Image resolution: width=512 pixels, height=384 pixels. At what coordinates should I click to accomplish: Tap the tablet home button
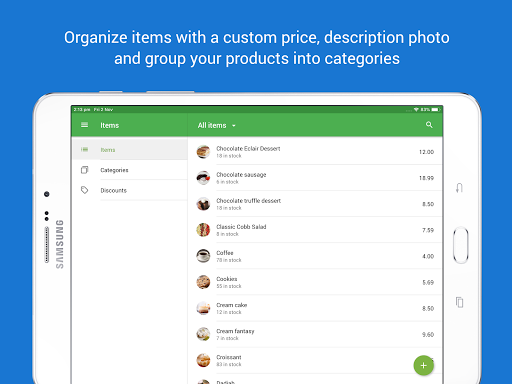point(461,245)
